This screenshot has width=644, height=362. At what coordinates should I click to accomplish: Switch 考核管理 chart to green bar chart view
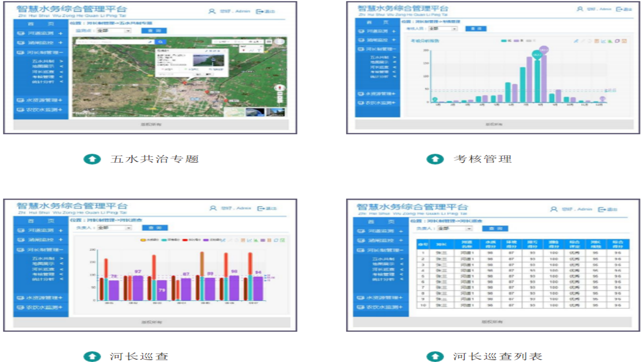click(610, 41)
